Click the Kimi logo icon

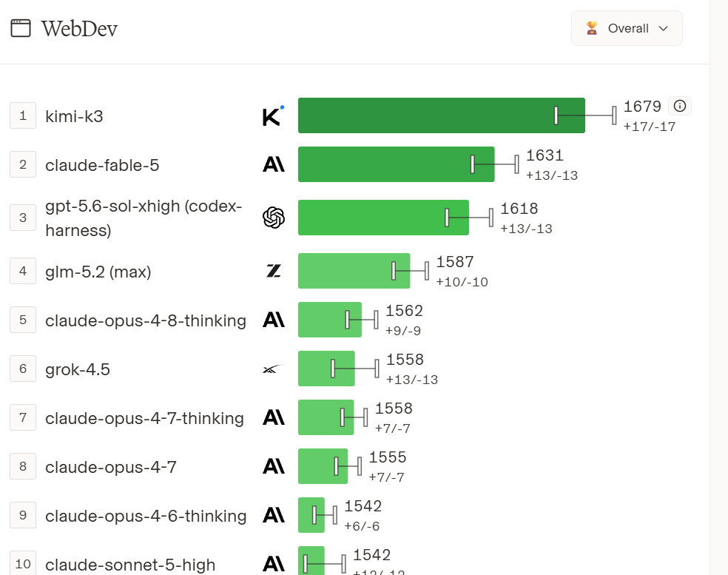click(274, 115)
